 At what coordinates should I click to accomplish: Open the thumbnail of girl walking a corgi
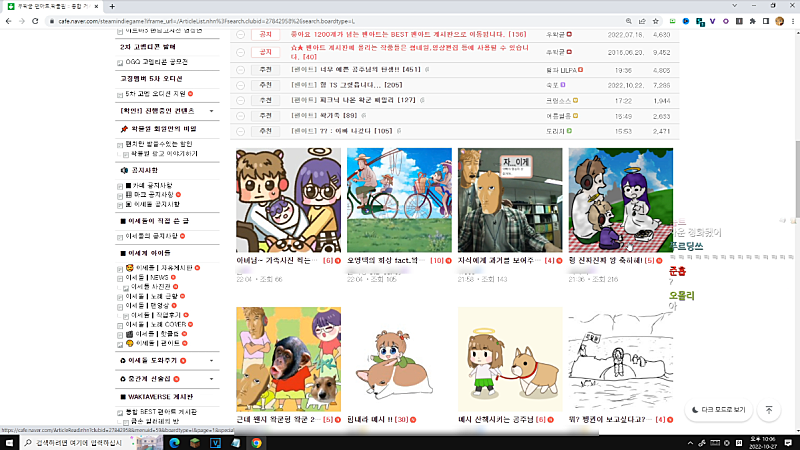click(x=510, y=359)
